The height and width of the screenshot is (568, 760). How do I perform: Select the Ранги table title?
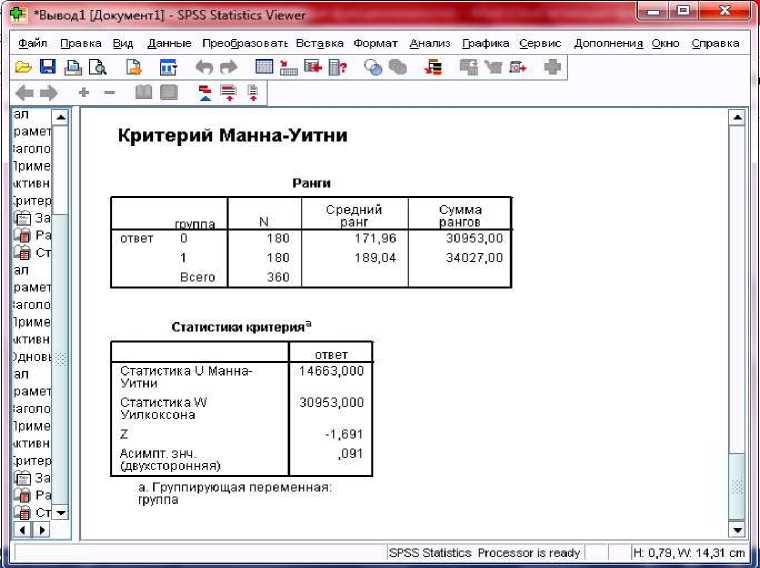(311, 183)
